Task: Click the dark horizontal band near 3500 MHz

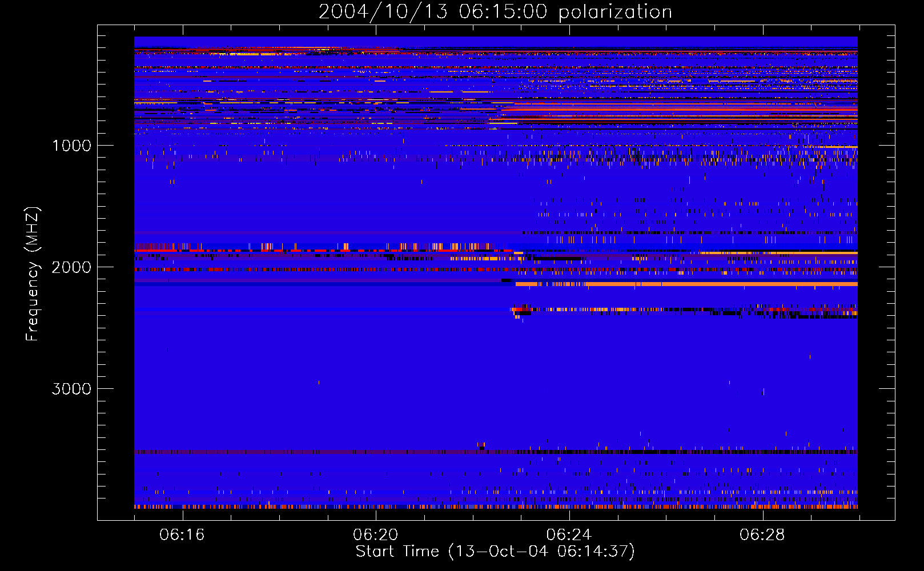Action: (496, 452)
